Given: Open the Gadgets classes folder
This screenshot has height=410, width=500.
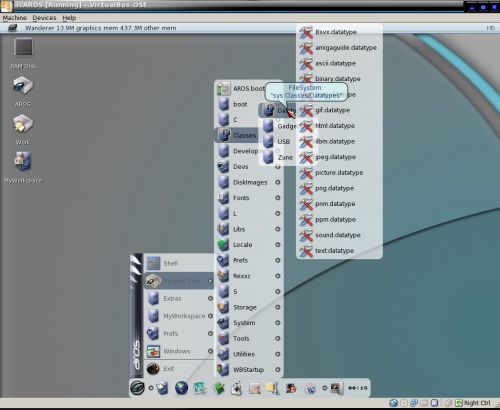Looking at the screenshot, I should point(278,126).
